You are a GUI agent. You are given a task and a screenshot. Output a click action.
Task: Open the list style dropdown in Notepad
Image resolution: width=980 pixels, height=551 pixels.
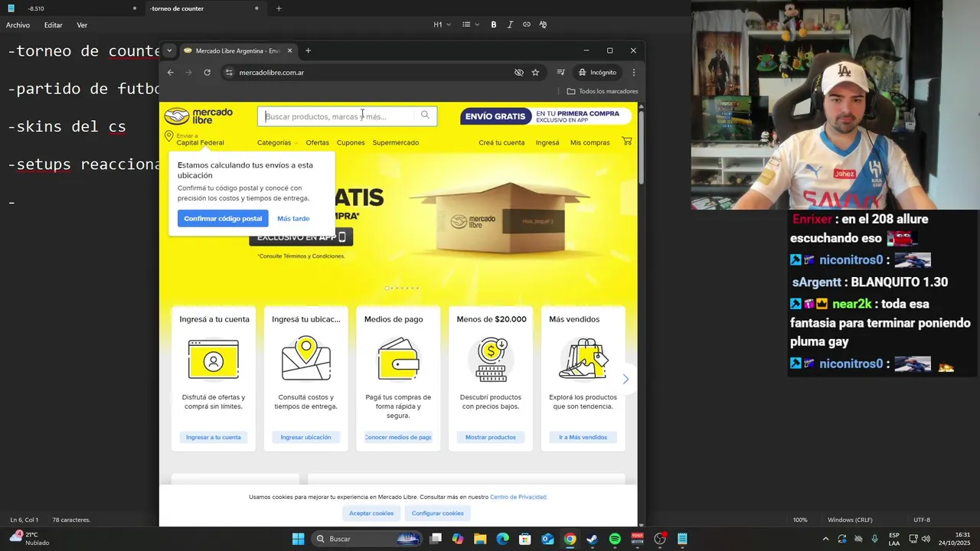coord(471,24)
